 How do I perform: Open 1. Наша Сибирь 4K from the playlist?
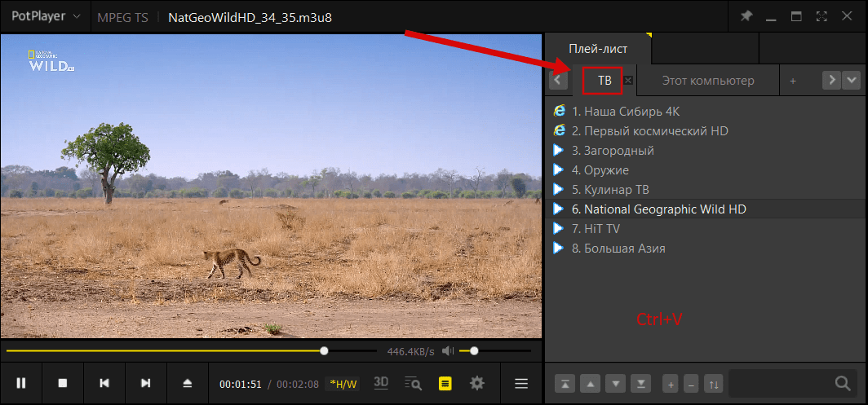[625, 111]
